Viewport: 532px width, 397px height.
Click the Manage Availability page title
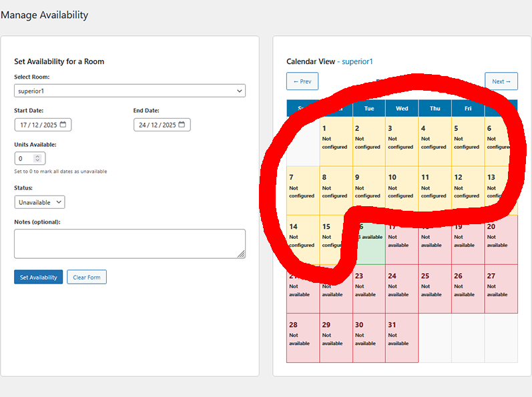[x=45, y=15]
